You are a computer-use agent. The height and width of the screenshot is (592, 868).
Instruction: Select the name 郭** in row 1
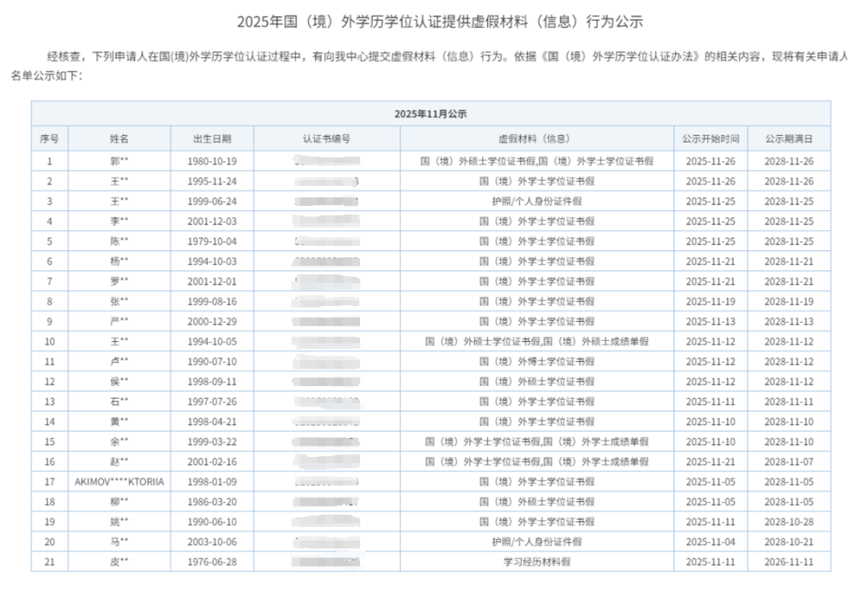click(117, 161)
